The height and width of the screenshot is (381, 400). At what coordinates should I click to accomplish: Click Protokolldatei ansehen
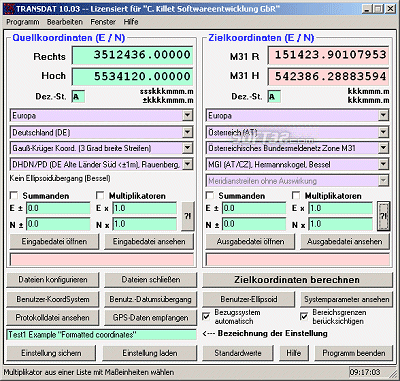point(53,318)
